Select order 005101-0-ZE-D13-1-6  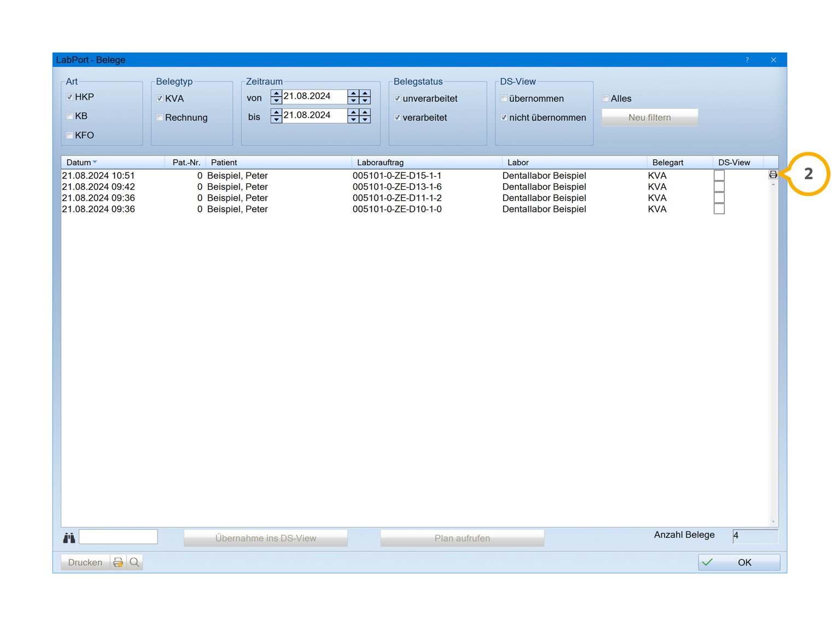(397, 187)
